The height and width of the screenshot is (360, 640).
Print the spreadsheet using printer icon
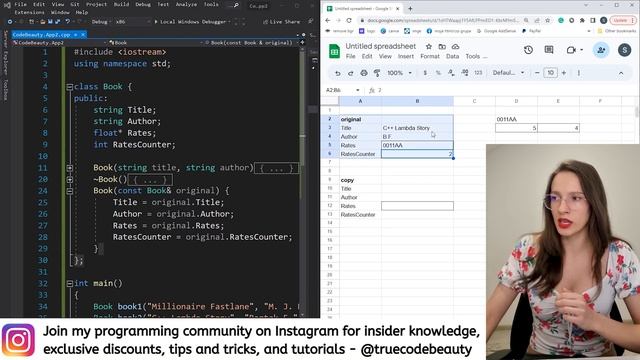[x=364, y=73]
